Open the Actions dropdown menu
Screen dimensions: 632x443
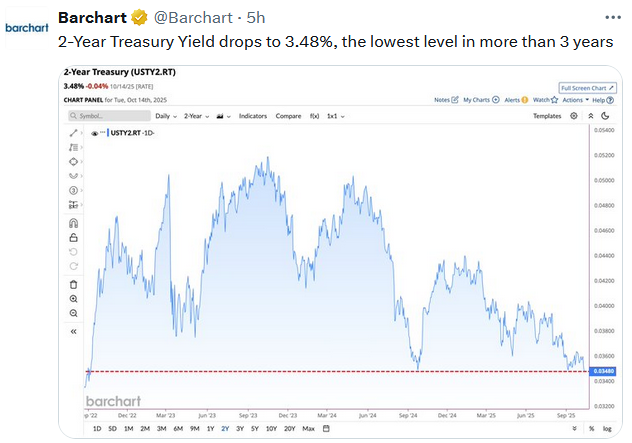(574, 100)
